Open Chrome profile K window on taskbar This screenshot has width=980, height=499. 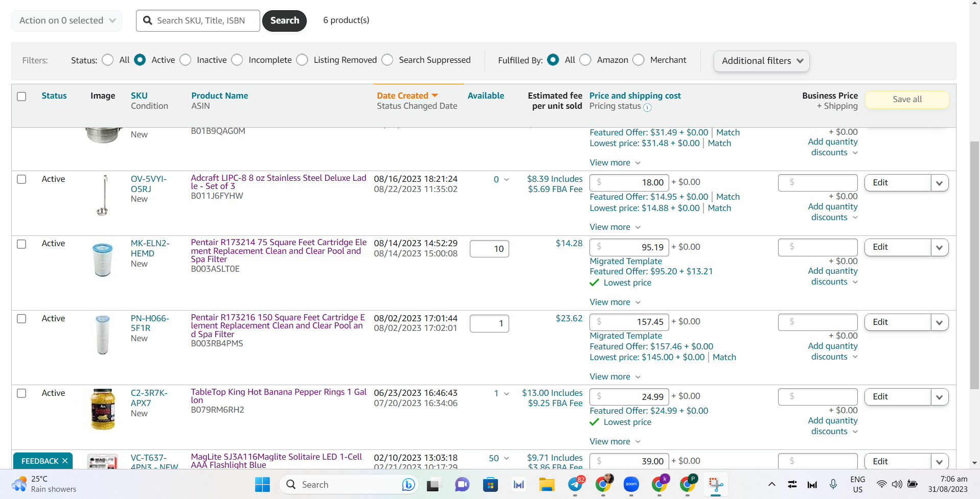660,483
